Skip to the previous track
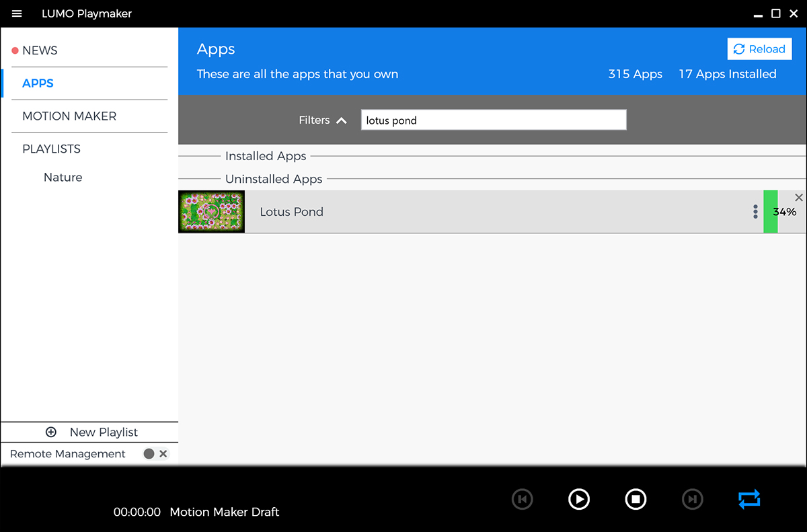Screen dimensions: 807x532 [x=522, y=499]
